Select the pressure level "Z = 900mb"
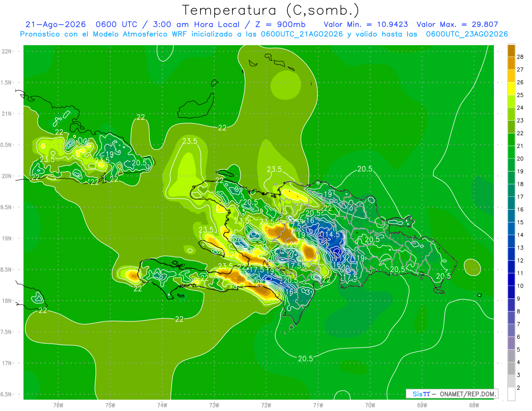Image resolution: width=532 pixels, height=411 pixels. point(282,25)
